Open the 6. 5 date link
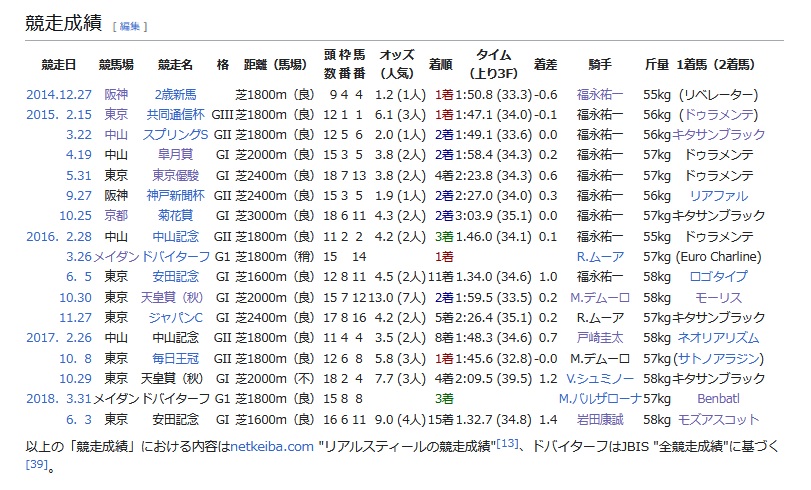Image resolution: width=811 pixels, height=490 pixels. [x=79, y=276]
